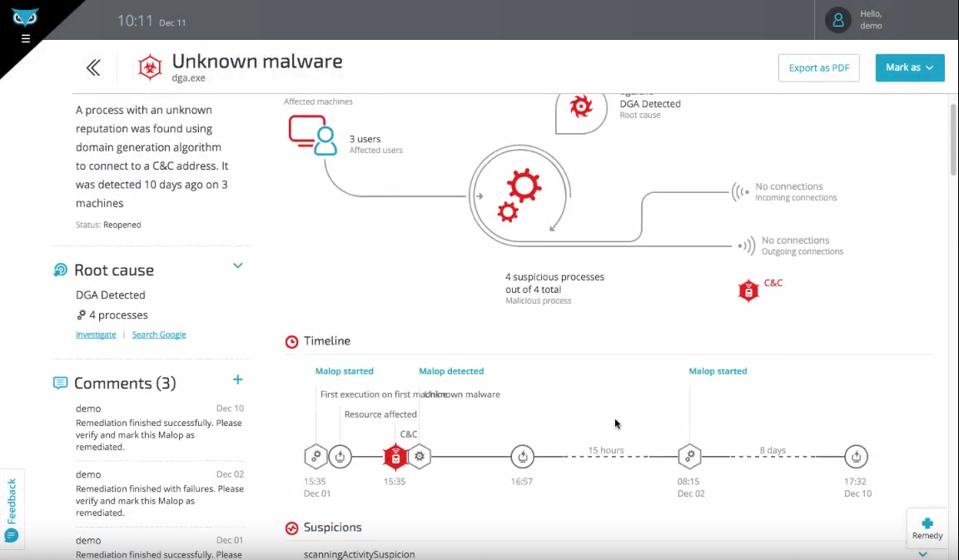Image resolution: width=959 pixels, height=560 pixels.
Task: Click the Search Google link
Action: (159, 335)
